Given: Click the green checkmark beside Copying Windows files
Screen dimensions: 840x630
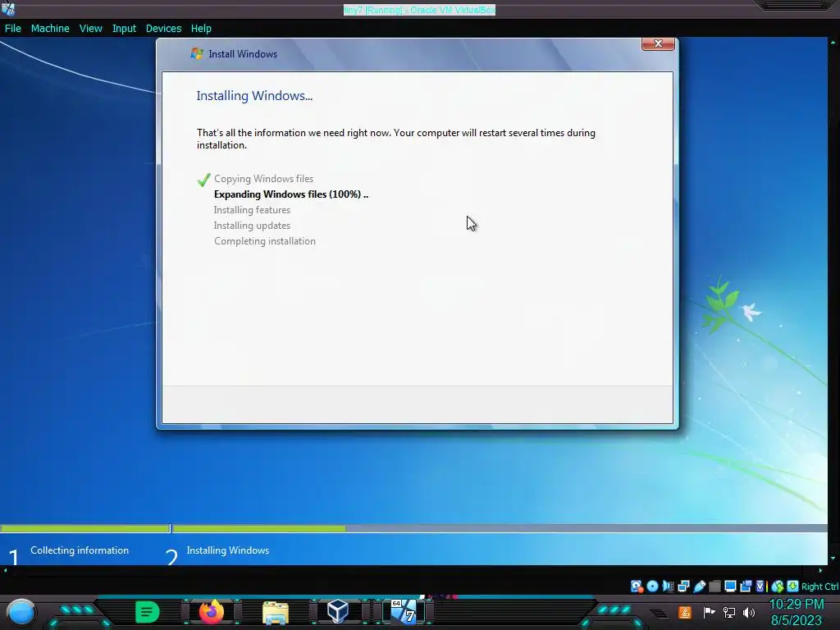Looking at the screenshot, I should click(203, 180).
